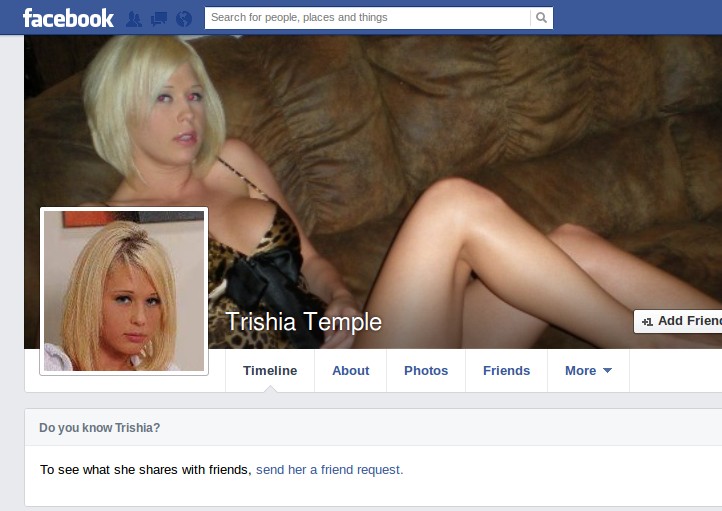
Task: Open the About tab
Action: click(350, 371)
